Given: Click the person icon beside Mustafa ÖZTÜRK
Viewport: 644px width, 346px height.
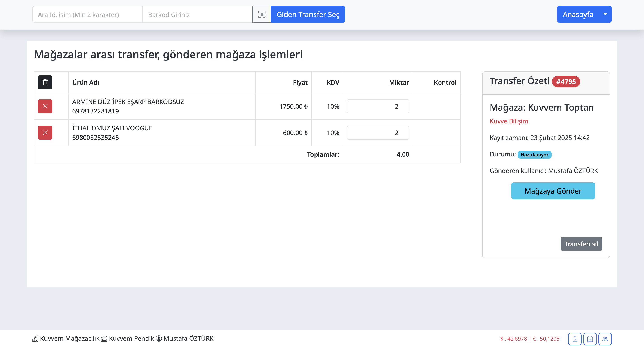Looking at the screenshot, I should [159, 338].
